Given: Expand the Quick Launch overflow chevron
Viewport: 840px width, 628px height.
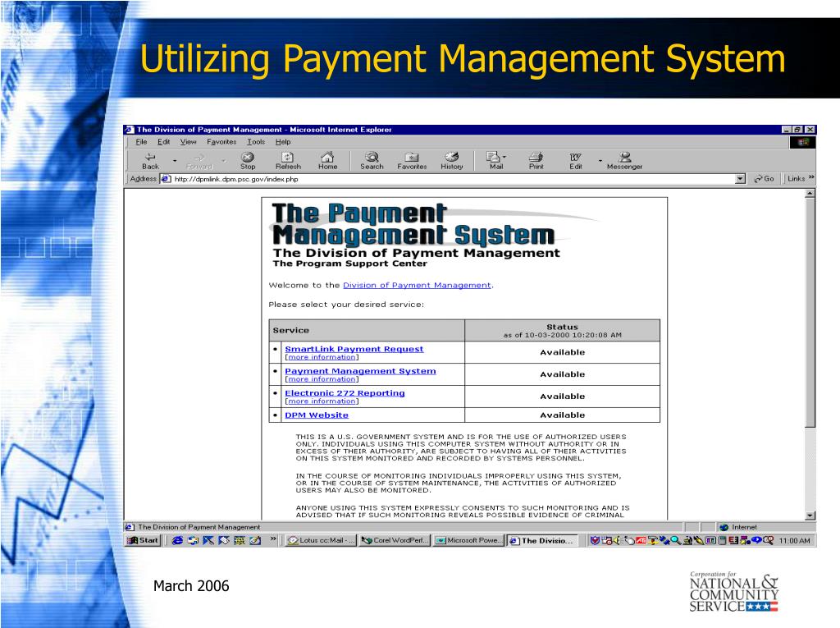Looking at the screenshot, I should pos(273,539).
